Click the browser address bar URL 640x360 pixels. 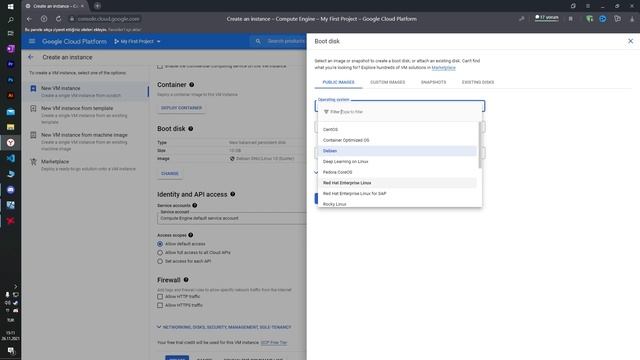click(x=108, y=19)
